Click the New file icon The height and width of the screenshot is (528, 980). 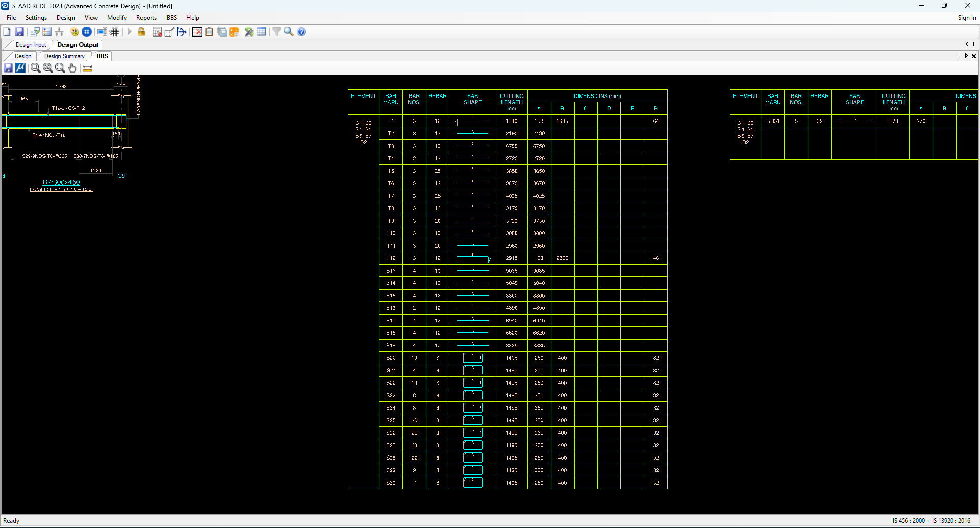point(7,32)
